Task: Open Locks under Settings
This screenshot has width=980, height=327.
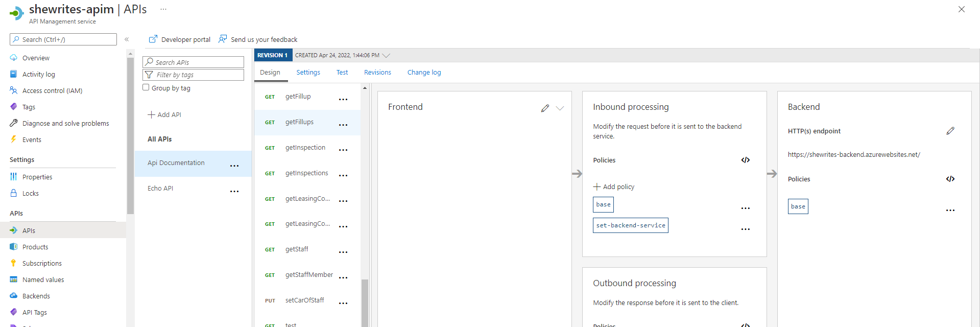Action: [x=31, y=193]
